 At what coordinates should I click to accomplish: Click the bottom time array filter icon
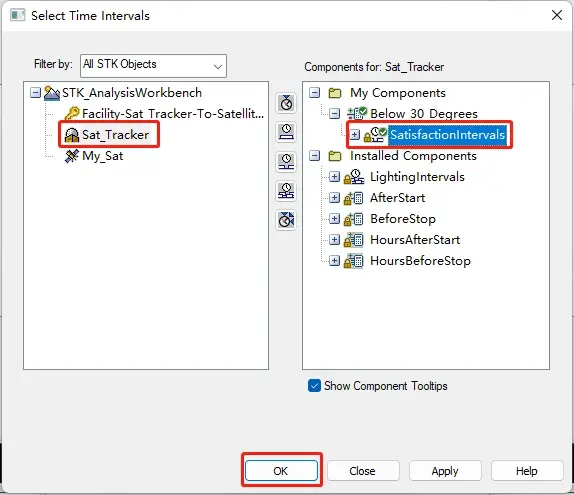coord(286,220)
